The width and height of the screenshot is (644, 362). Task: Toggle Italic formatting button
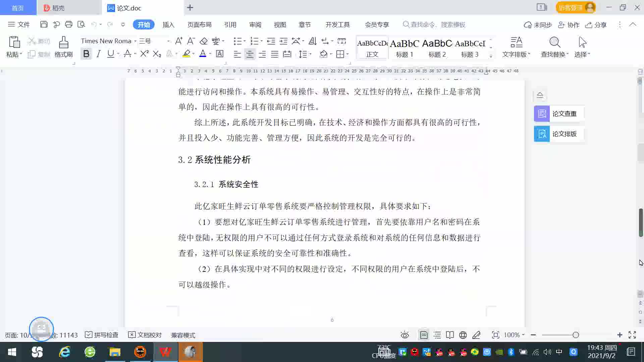(x=98, y=54)
